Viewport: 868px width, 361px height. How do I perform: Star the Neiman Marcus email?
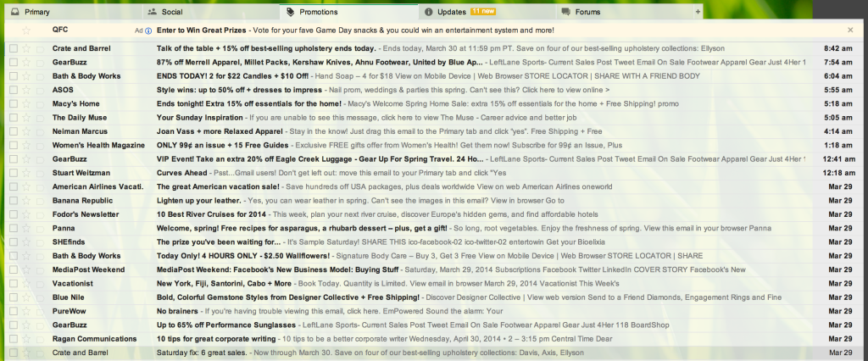click(26, 131)
